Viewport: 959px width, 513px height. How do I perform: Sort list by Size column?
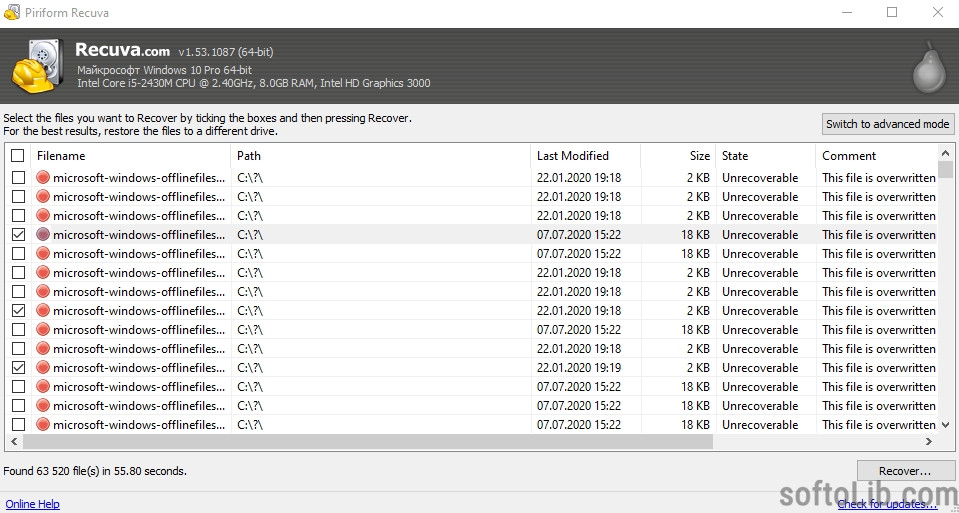[678, 156]
